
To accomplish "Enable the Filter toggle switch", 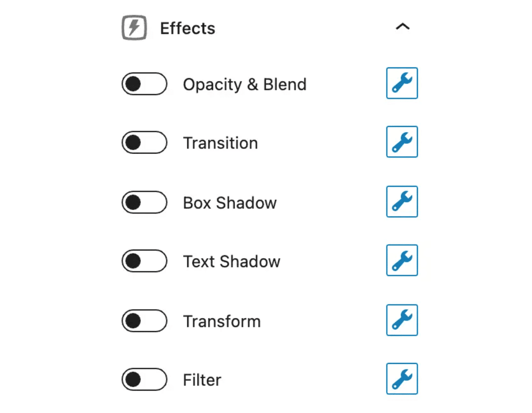I will click(x=144, y=380).
